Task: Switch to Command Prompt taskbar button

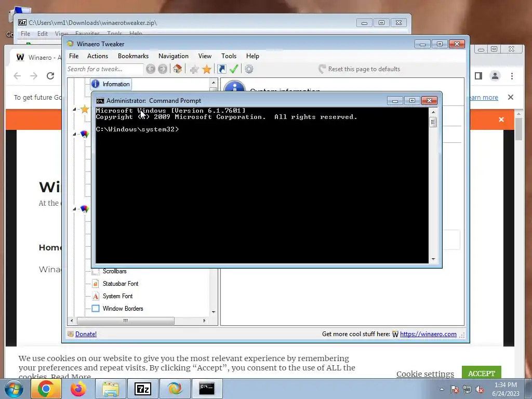Action: click(207, 389)
